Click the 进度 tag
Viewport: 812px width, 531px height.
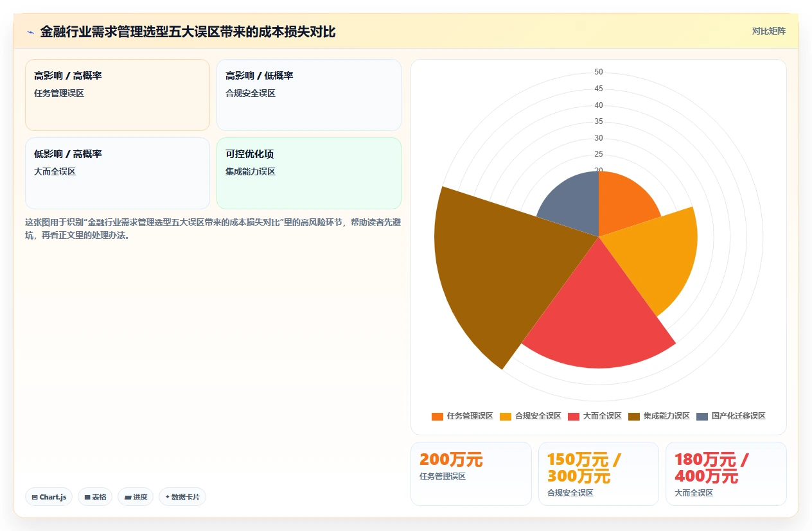pos(136,497)
